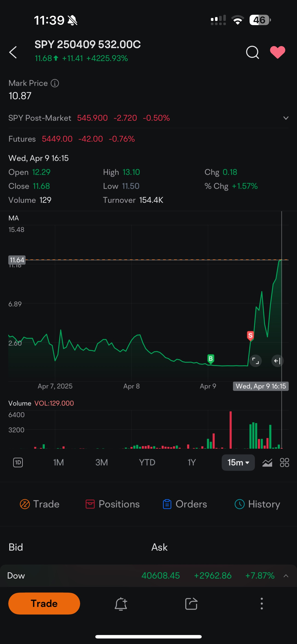Image resolution: width=297 pixels, height=644 pixels.
Task: Tap the Dow 40608.45 value
Action: [x=160, y=576]
